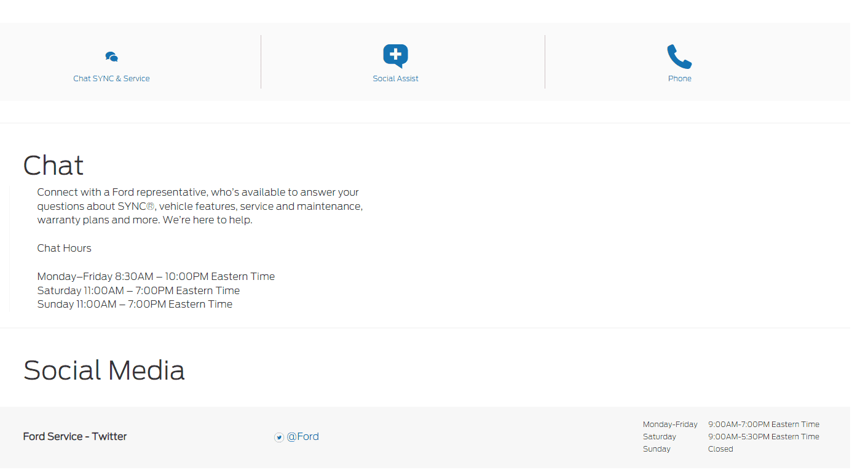Click the Monday–Friday 8:30AM – 10:00PM chat hours
This screenshot has width=868, height=475.
pos(156,276)
